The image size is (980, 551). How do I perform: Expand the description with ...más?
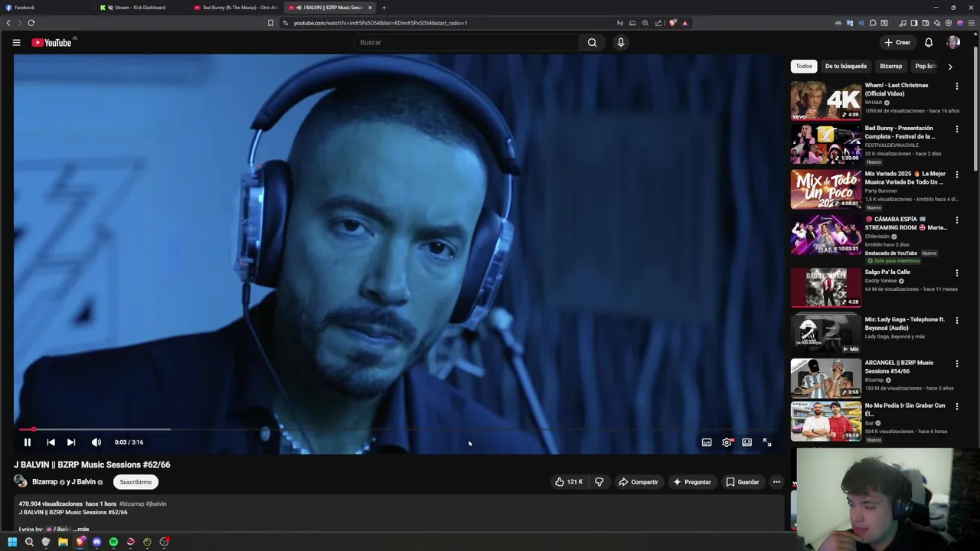click(80, 529)
